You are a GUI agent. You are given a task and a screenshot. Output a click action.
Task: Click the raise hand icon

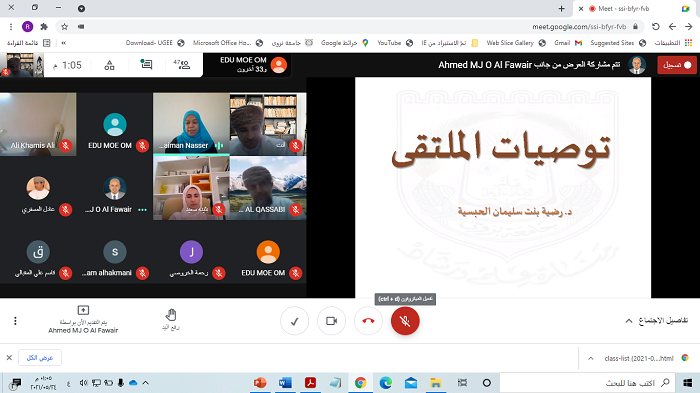171,315
